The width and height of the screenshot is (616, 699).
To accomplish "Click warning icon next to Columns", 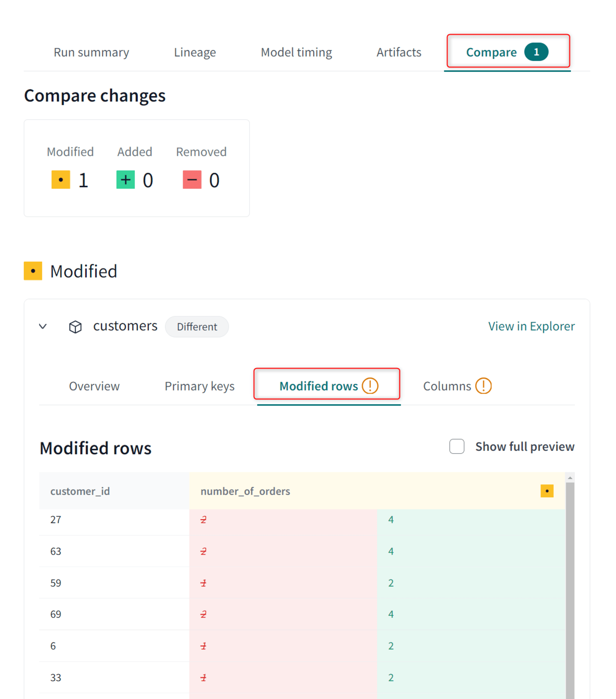I will coord(484,386).
